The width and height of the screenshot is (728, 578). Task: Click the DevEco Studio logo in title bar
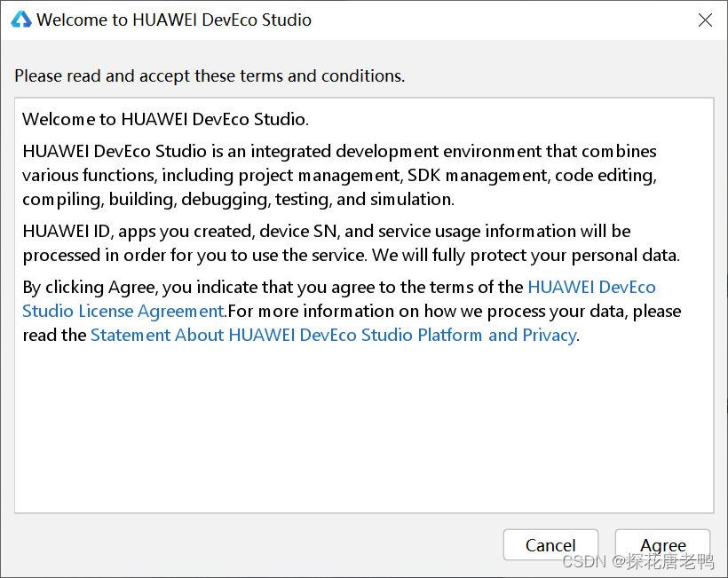coord(21,20)
